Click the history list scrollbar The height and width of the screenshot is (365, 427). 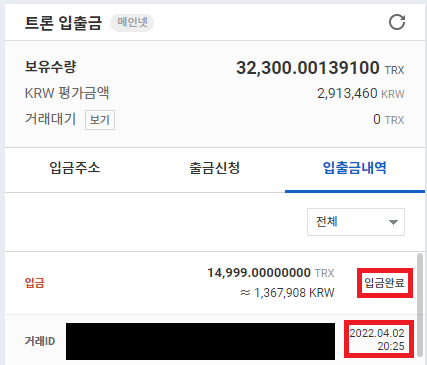click(420, 304)
